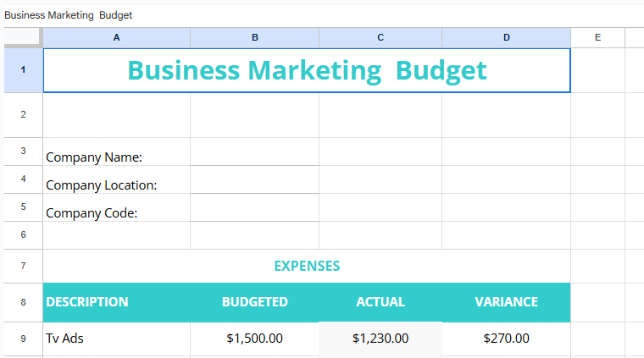Select the DESCRIPTION header cell

(x=116, y=302)
